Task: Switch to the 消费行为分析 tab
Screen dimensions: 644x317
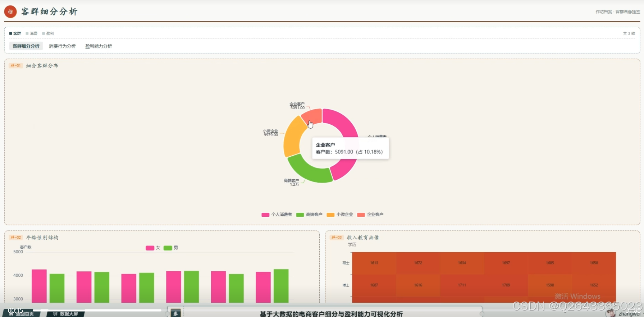Action: [x=62, y=46]
